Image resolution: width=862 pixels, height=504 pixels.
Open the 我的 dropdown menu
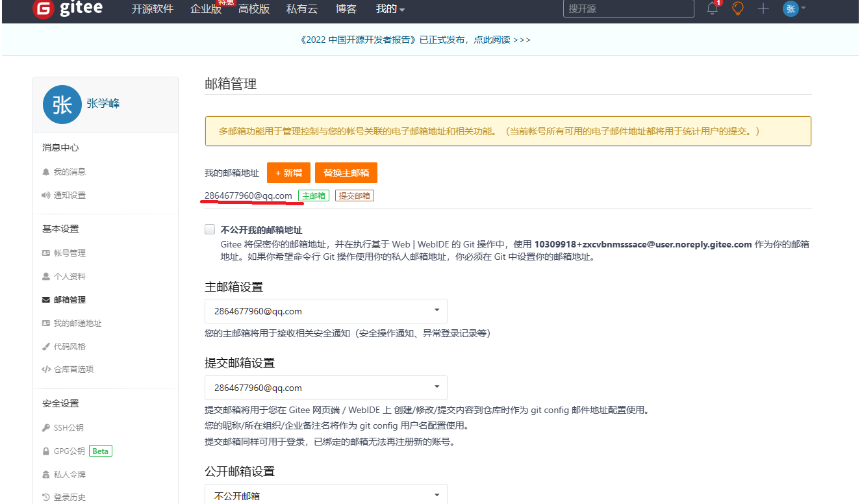point(390,9)
